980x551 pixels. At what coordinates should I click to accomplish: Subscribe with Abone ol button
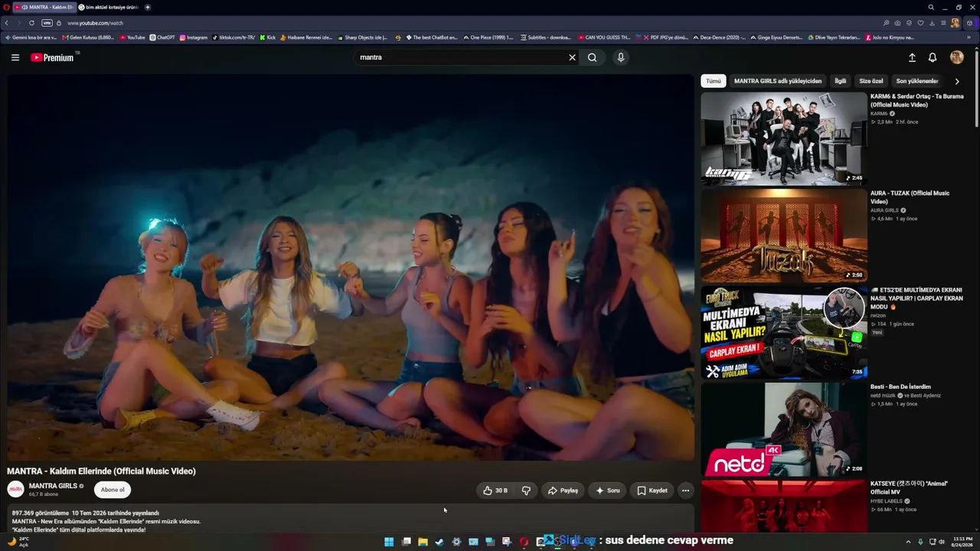click(113, 490)
